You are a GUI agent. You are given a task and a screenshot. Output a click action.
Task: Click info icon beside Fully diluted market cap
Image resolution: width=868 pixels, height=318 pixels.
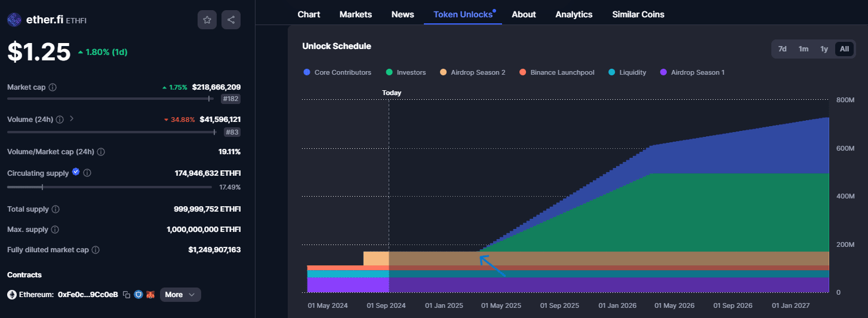pyautogui.click(x=96, y=250)
